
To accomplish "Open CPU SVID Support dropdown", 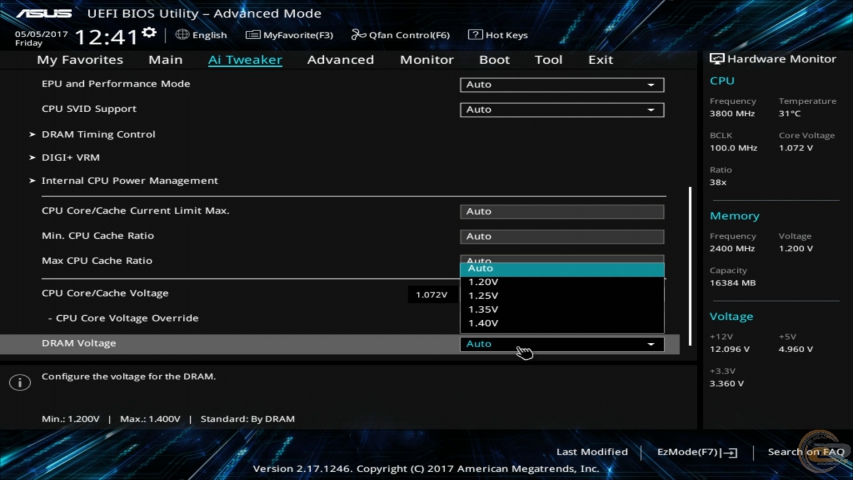I will [562, 109].
